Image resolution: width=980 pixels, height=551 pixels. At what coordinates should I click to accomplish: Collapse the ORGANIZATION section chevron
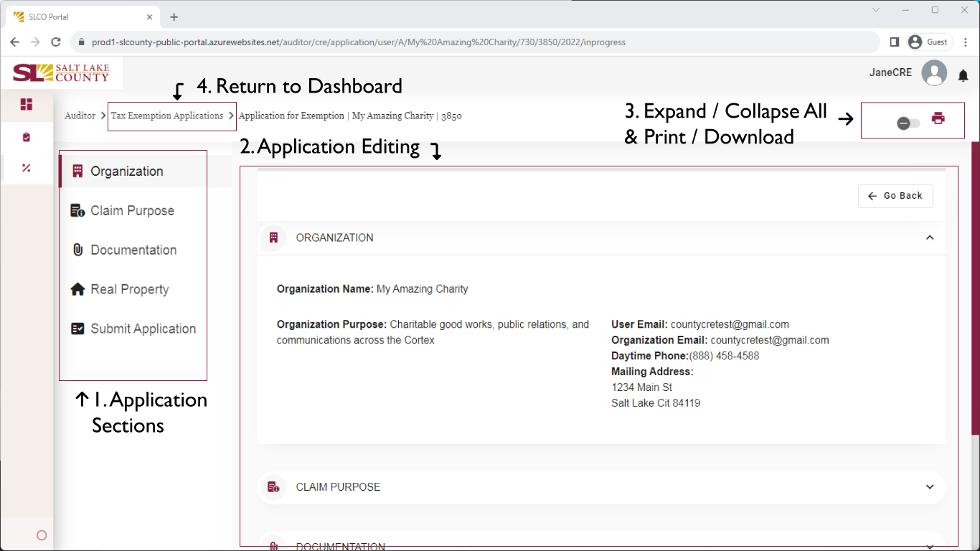click(x=930, y=237)
